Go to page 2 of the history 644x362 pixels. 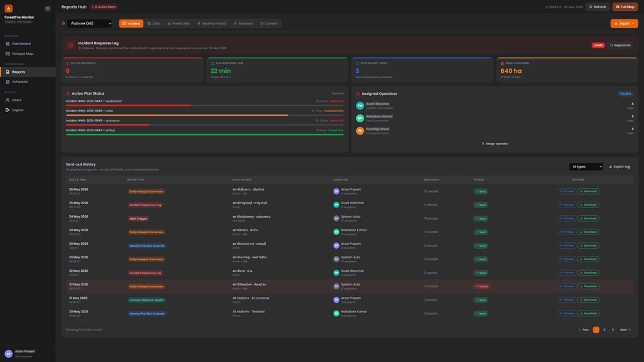click(x=604, y=330)
